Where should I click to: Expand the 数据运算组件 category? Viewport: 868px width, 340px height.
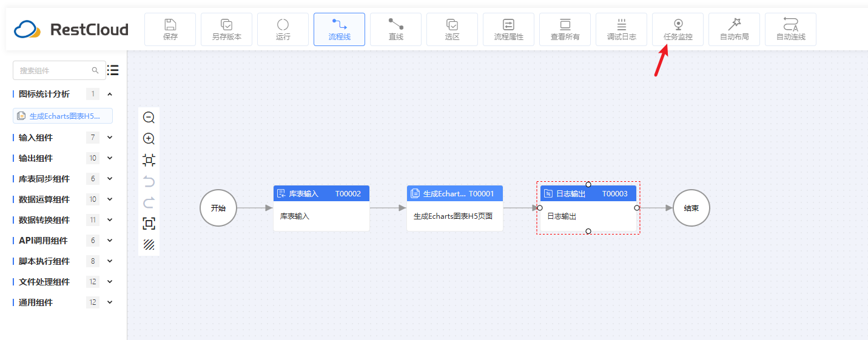110,199
